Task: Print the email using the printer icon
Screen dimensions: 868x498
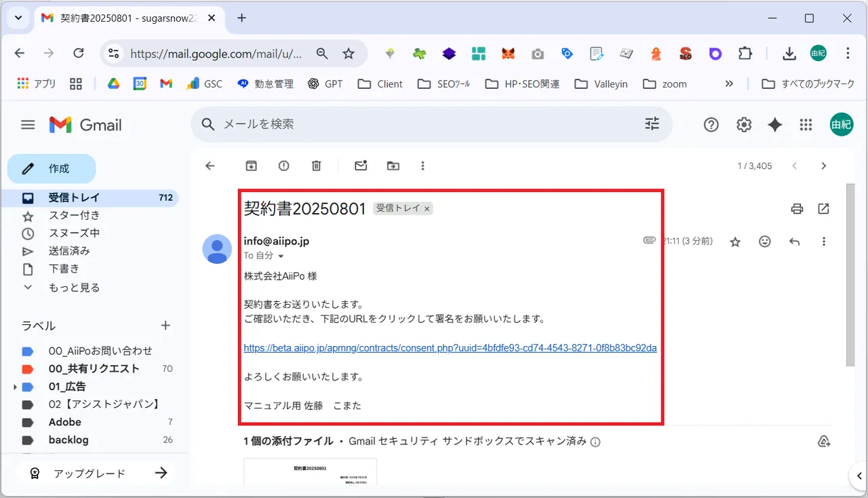Action: pyautogui.click(x=797, y=209)
